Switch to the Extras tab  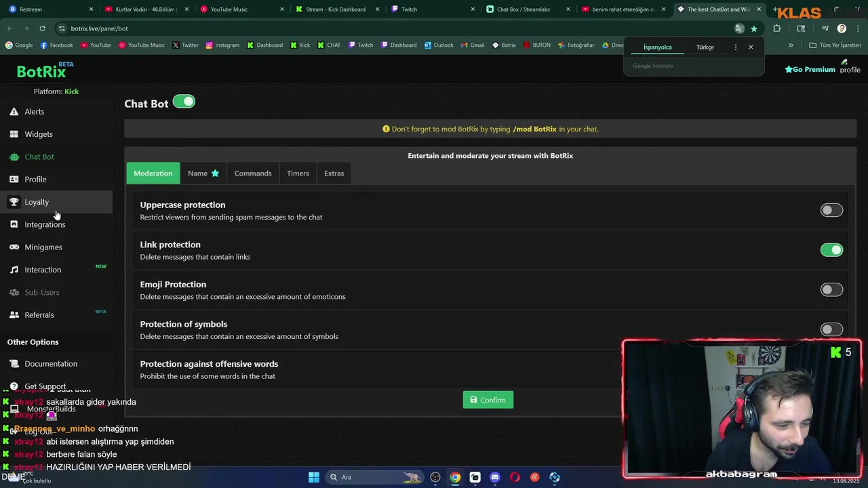[x=334, y=174]
